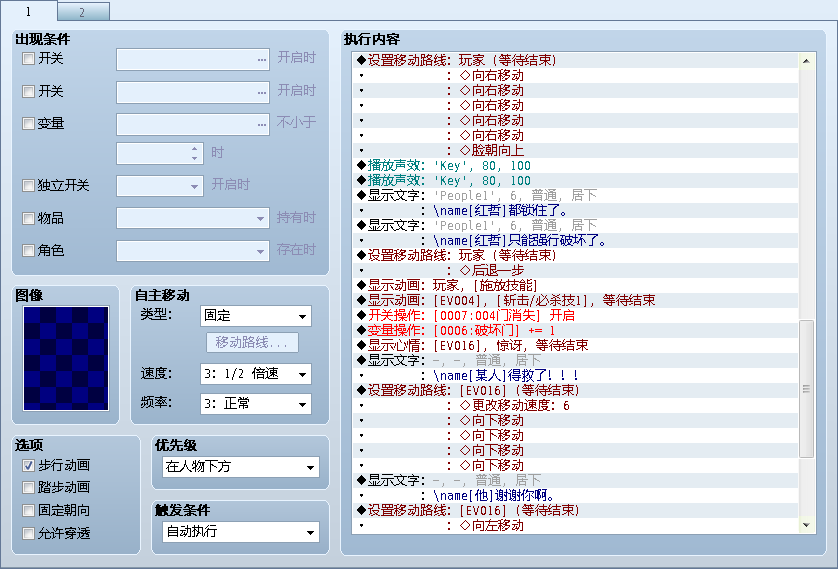Select the second 播放声效 'Key' line
The height and width of the screenshot is (569, 838).
click(575, 181)
